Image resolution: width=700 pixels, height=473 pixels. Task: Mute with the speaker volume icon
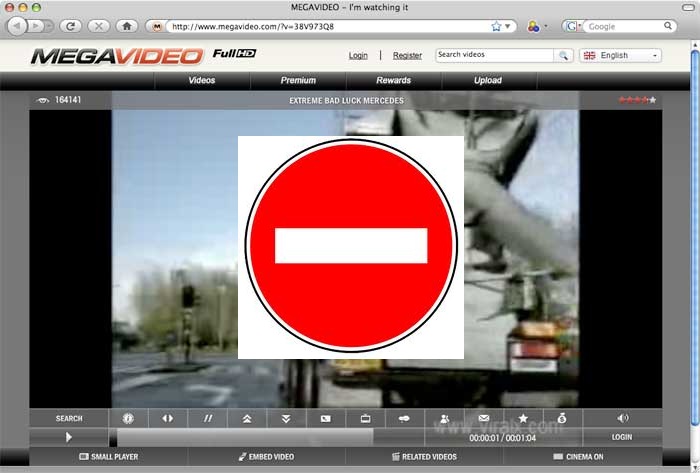pyautogui.click(x=622, y=418)
